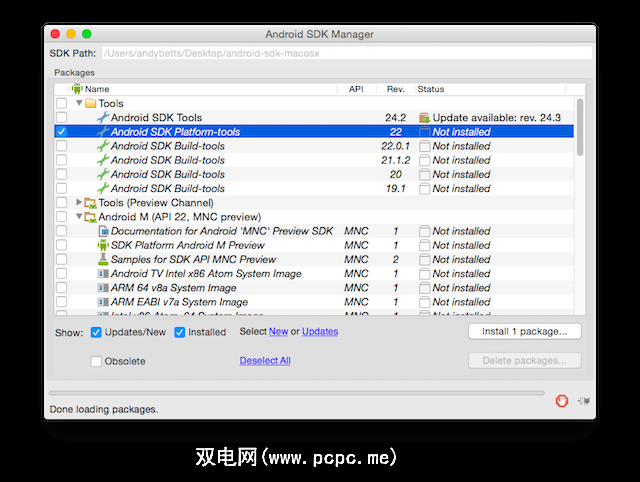Toggle the Installed filter checkbox
640x482 pixels.
[180, 332]
